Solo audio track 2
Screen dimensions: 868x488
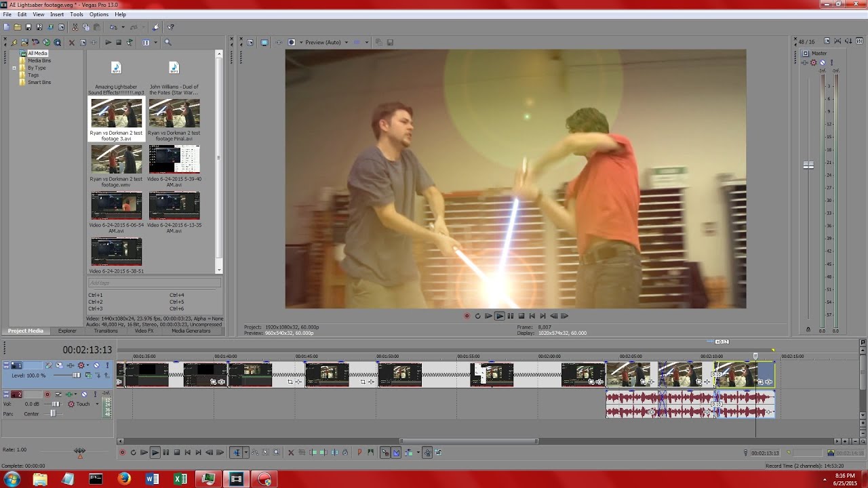pos(96,394)
